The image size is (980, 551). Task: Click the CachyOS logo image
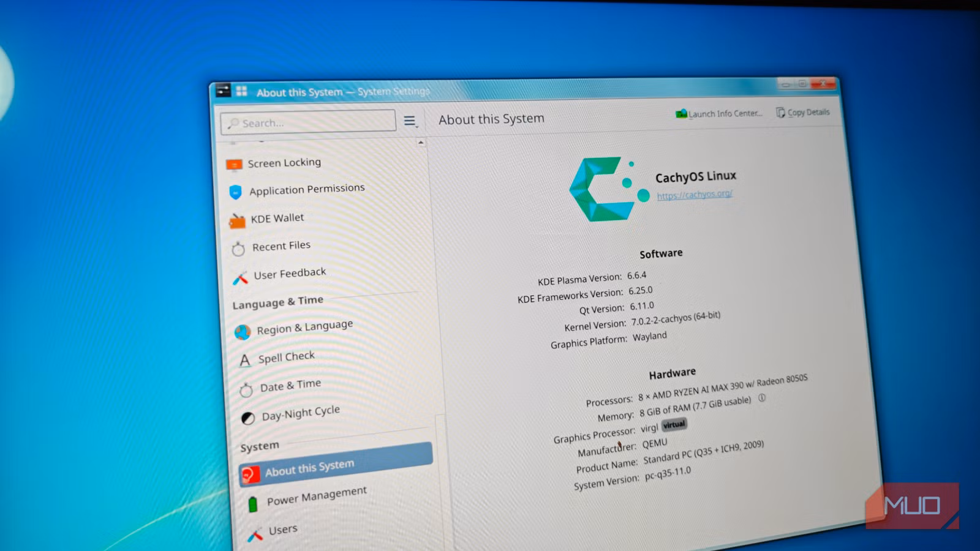point(609,189)
